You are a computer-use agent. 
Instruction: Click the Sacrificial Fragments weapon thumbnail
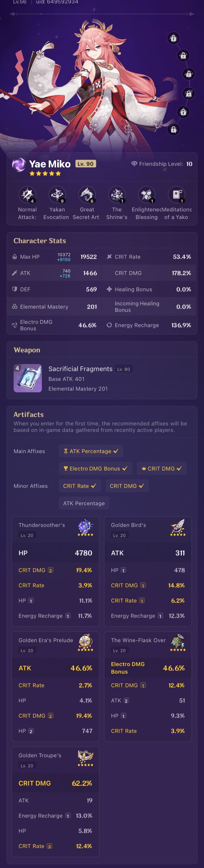point(28,378)
